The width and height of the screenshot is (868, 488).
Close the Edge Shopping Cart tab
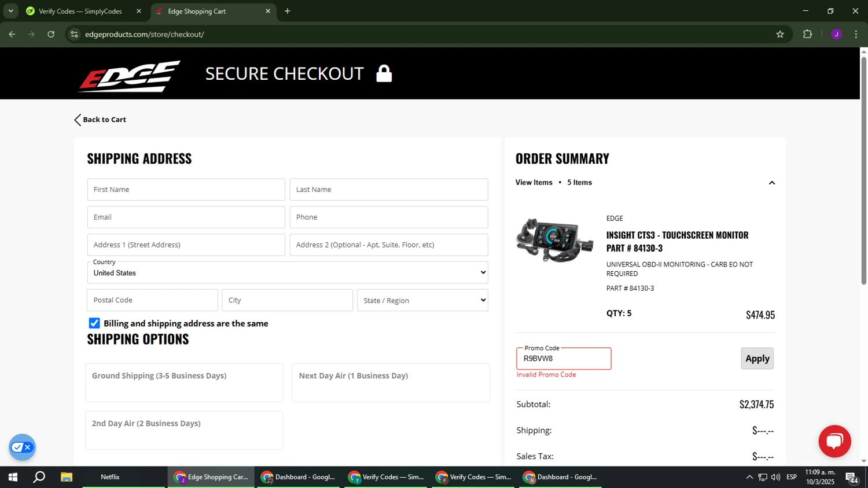[268, 11]
